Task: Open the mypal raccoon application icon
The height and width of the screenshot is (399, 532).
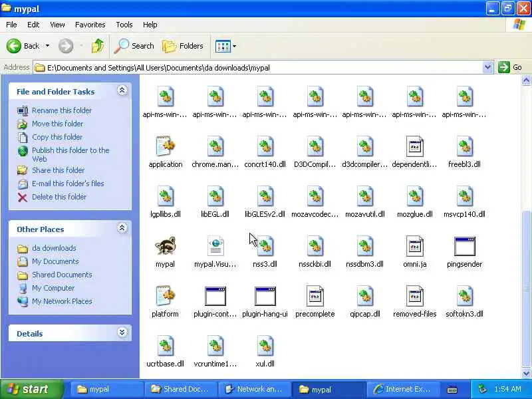Action: [165, 246]
